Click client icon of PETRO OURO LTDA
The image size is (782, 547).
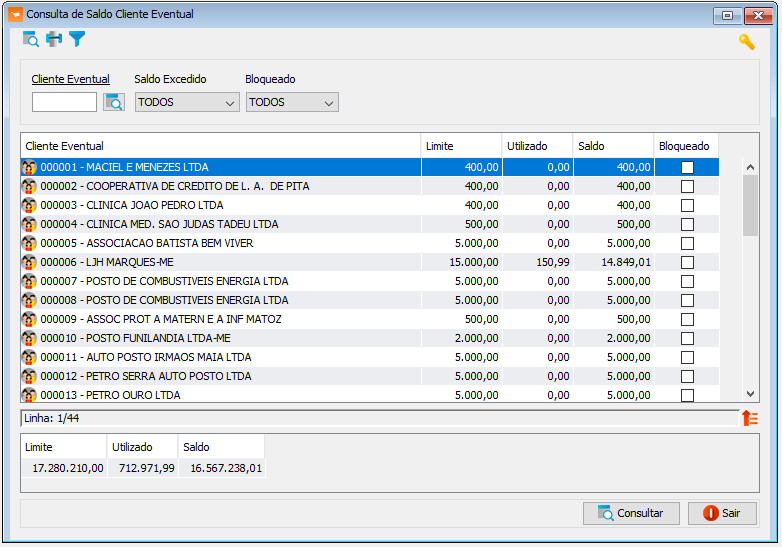(x=29, y=395)
